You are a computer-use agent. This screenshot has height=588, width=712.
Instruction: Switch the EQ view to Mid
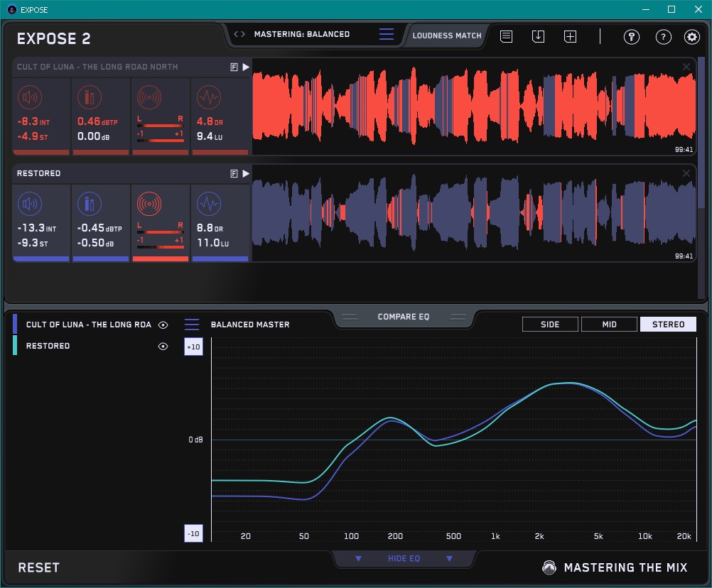tap(609, 325)
